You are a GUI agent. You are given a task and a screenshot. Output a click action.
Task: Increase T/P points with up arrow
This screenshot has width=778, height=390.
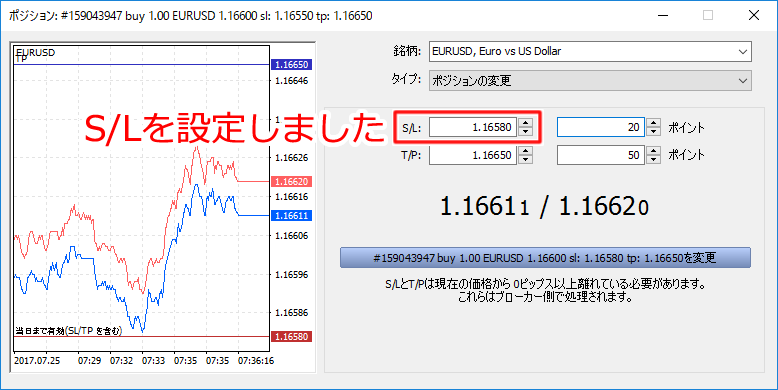point(653,150)
